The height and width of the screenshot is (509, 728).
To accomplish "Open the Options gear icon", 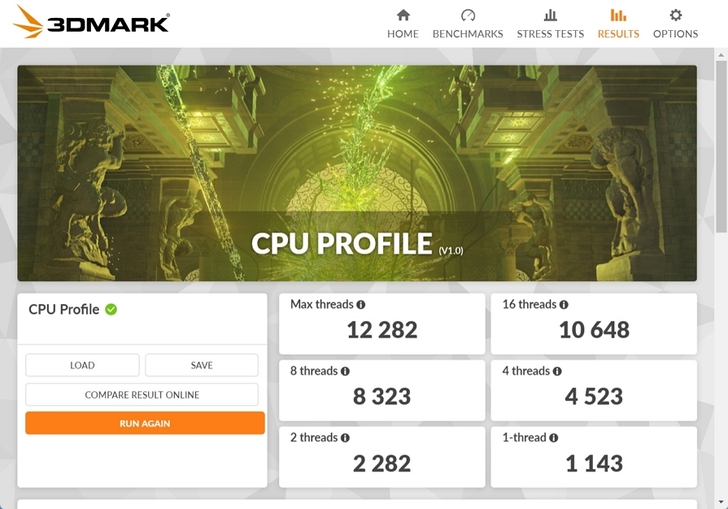I will (676, 15).
